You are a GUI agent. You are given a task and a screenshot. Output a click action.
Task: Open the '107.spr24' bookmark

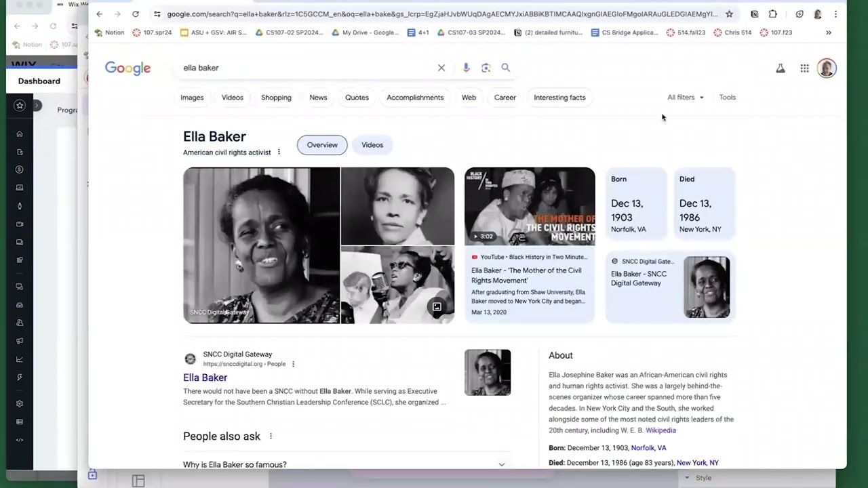click(152, 33)
